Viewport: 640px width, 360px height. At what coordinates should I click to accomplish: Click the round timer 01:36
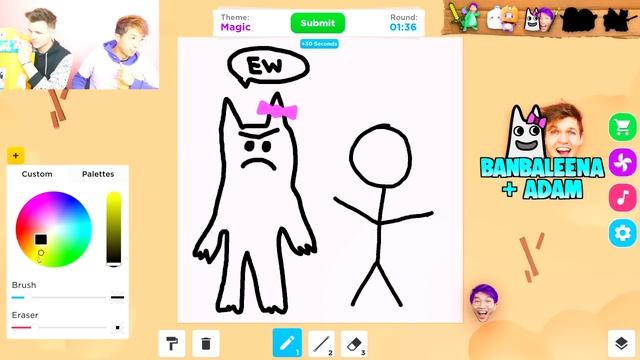click(x=403, y=27)
